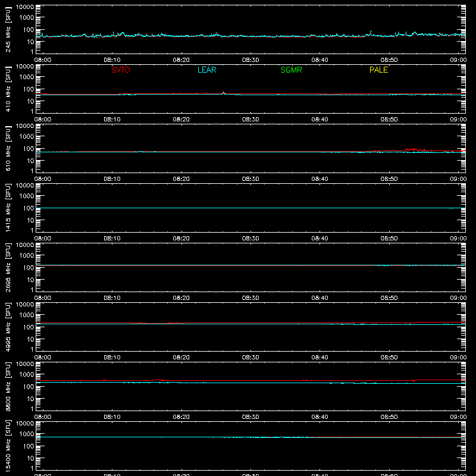Click 08:20 time label under 410 MHz panel
Image resolution: width=476 pixels, height=476 pixels.
pos(181,120)
